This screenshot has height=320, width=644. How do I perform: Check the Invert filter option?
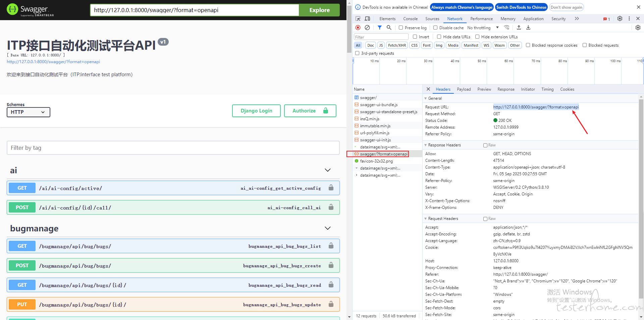tap(415, 37)
